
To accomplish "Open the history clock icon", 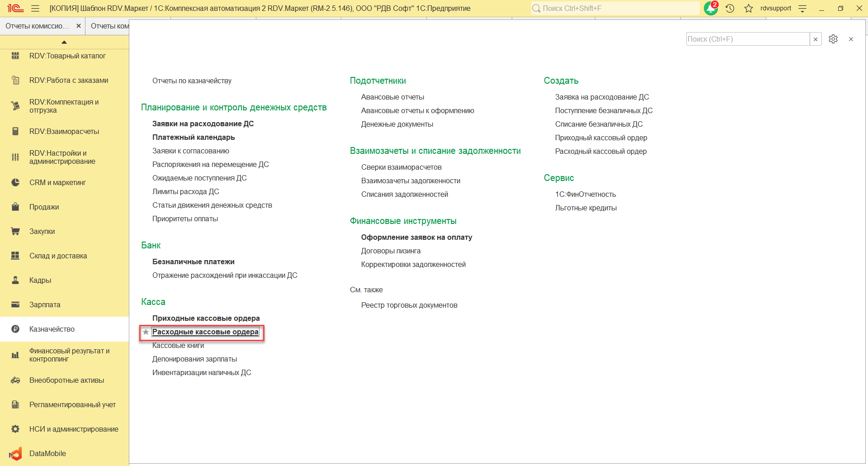I will (x=730, y=9).
